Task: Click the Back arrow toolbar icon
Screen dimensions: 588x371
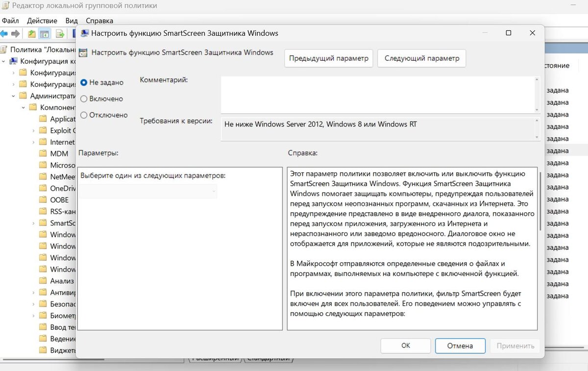Action: pyautogui.click(x=3, y=34)
